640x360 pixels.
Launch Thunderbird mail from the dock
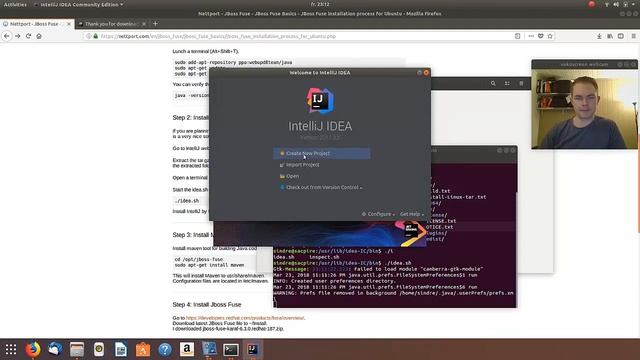(x=55, y=349)
